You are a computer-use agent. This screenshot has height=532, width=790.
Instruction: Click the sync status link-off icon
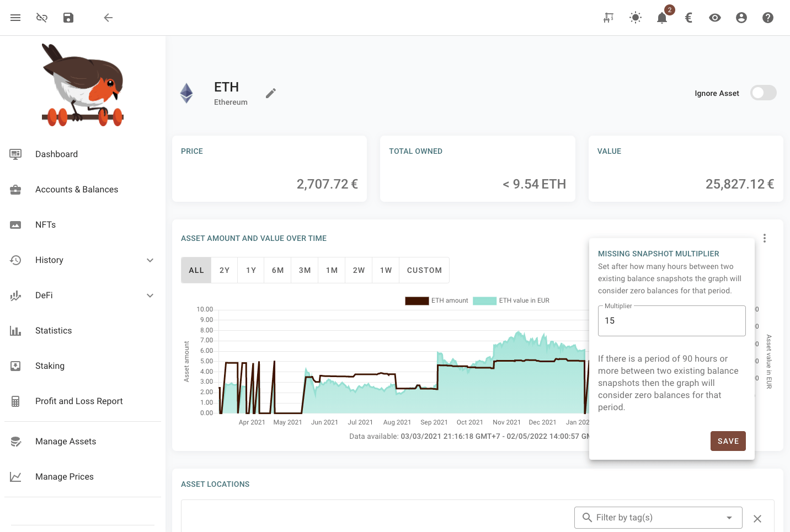(42, 18)
